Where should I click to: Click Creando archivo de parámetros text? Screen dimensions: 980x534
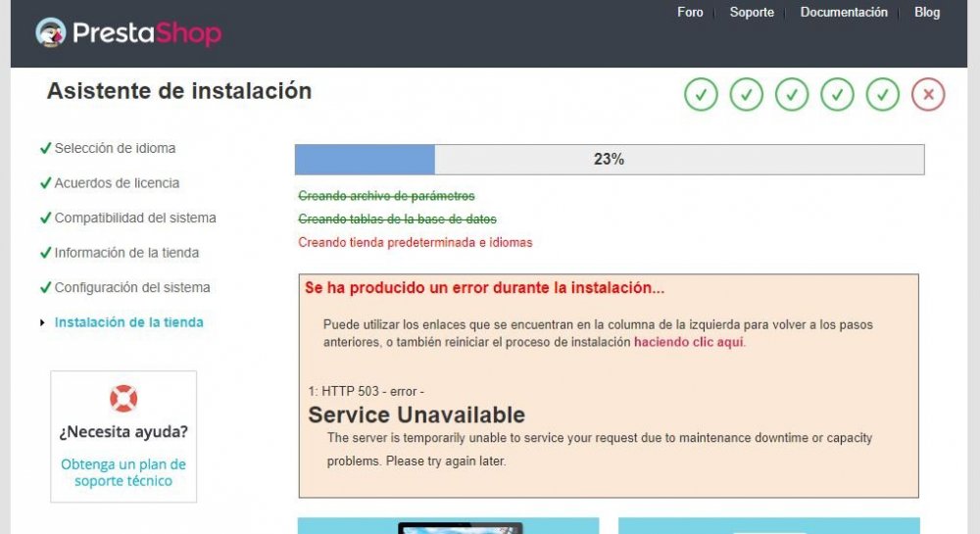tap(386, 196)
